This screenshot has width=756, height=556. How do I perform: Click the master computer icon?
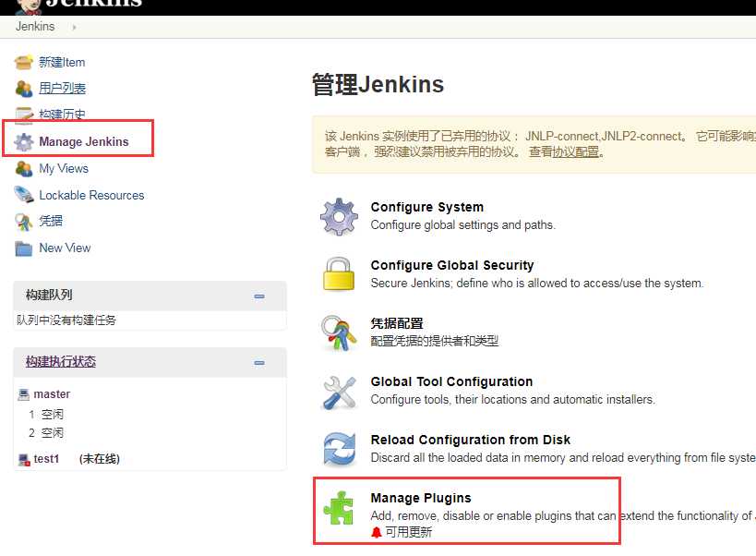pos(23,394)
